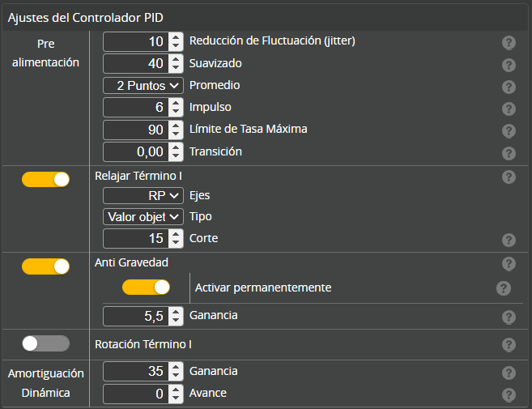
Task: Enable the Rotación Término I toggle
Action: pos(45,343)
